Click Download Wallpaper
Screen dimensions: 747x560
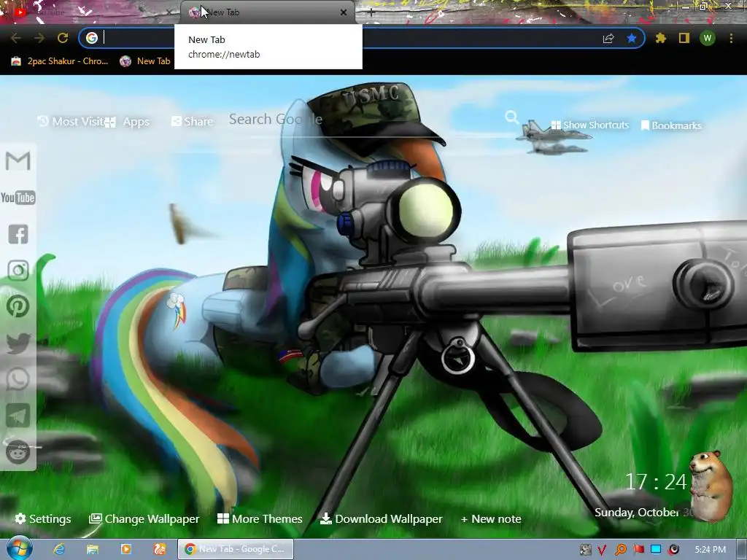[x=381, y=518]
